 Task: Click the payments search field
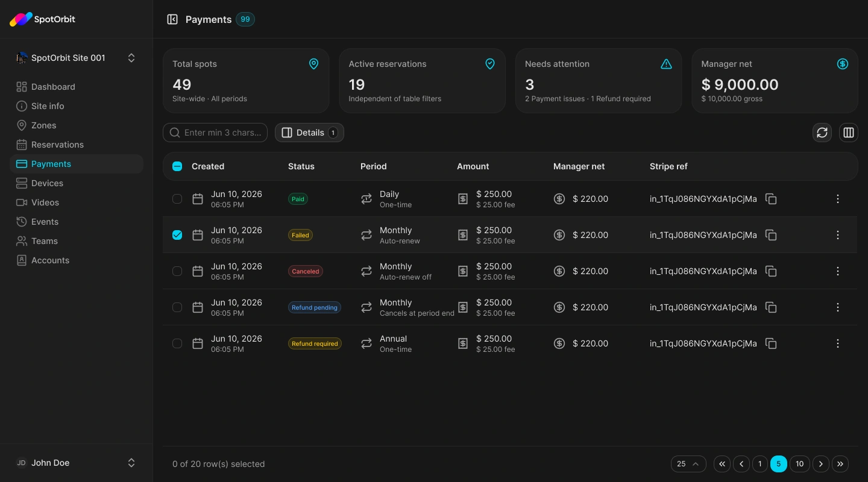tap(215, 133)
